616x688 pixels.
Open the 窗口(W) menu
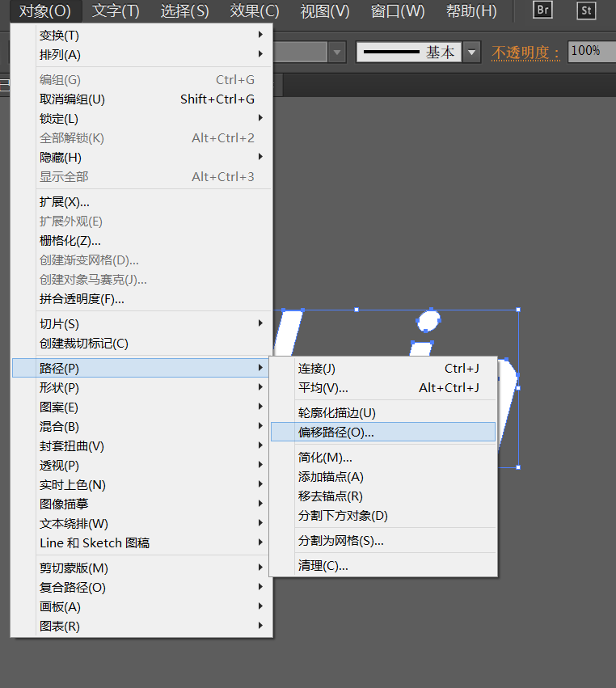(398, 11)
